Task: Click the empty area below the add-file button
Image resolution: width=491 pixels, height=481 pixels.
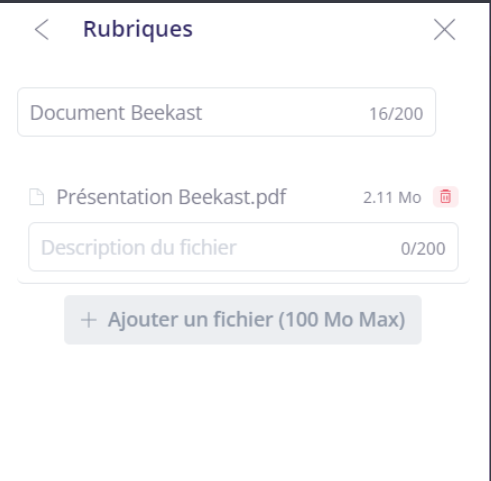Action: point(243,410)
